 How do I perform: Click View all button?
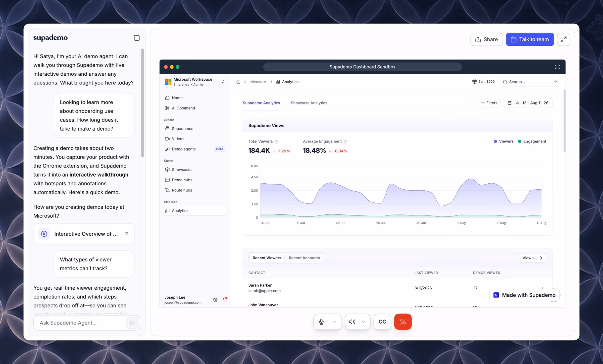pyautogui.click(x=532, y=258)
